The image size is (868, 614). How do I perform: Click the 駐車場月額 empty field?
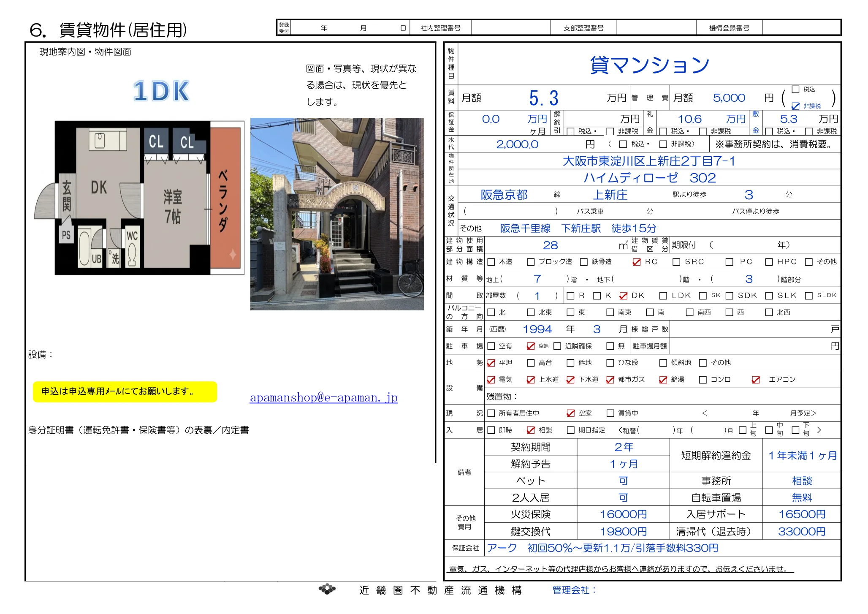pyautogui.click(x=754, y=346)
